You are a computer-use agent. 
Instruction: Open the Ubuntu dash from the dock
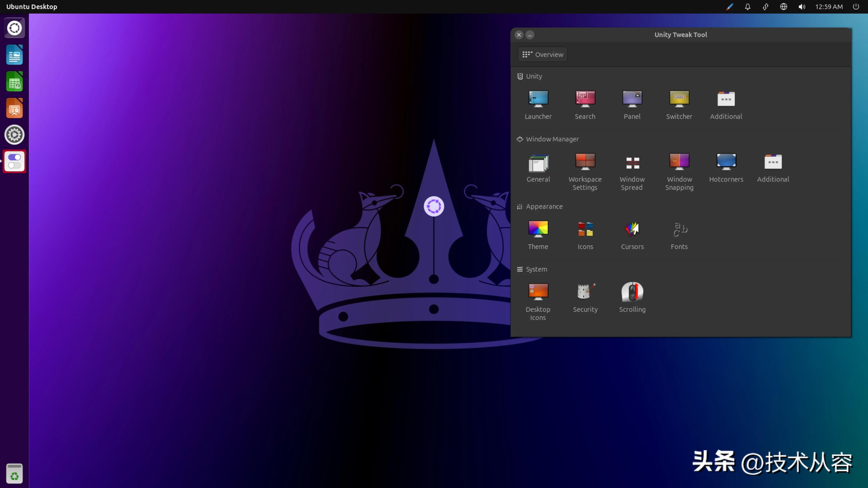click(x=14, y=28)
